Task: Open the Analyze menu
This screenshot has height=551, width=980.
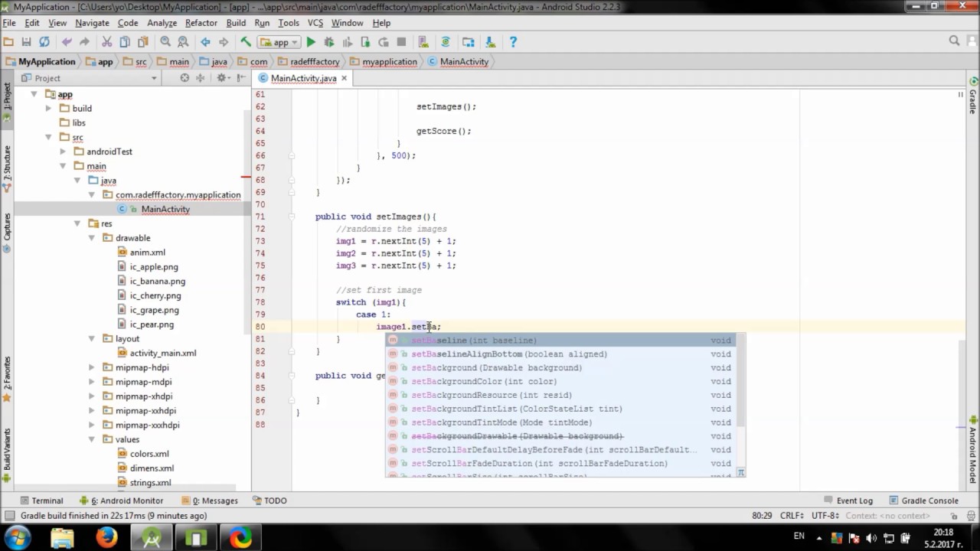Action: tap(162, 23)
